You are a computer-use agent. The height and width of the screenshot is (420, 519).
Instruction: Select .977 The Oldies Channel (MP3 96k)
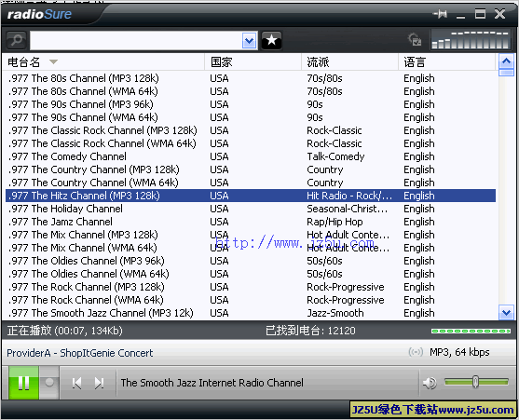coord(251,261)
